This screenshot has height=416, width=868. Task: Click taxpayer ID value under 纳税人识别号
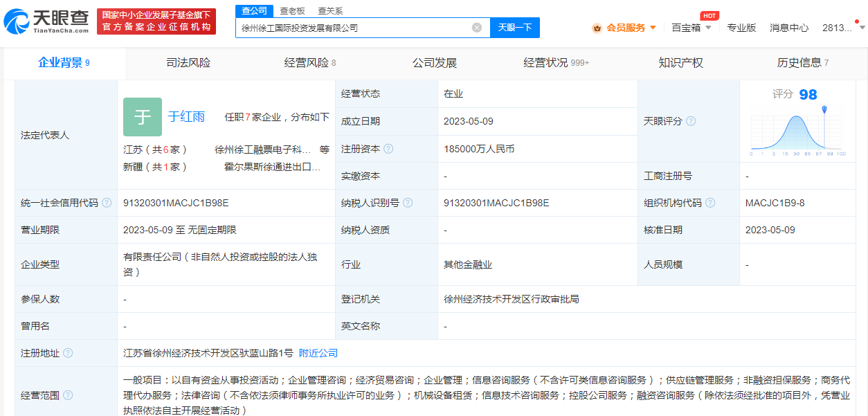[496, 203]
